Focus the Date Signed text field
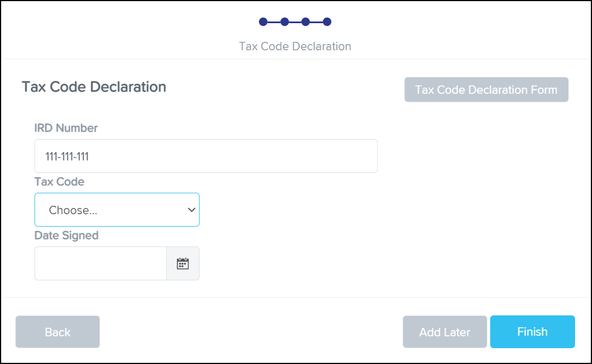This screenshot has height=364, width=592. [x=101, y=263]
